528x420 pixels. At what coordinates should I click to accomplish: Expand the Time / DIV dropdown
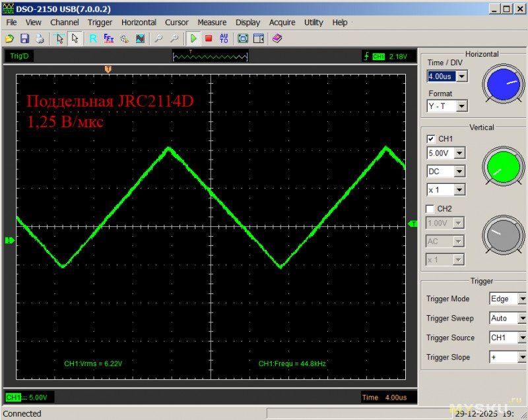(461, 76)
